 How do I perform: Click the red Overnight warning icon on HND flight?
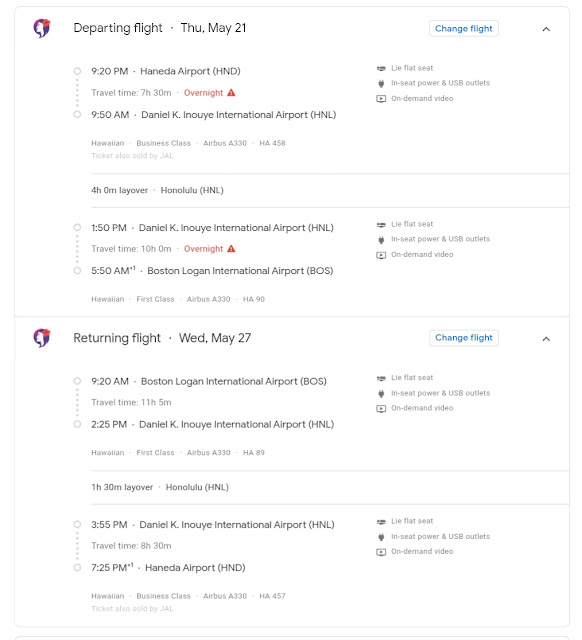[x=231, y=93]
